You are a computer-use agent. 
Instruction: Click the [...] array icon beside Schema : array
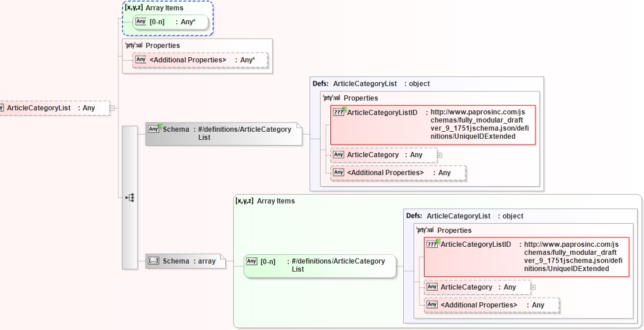(x=154, y=261)
